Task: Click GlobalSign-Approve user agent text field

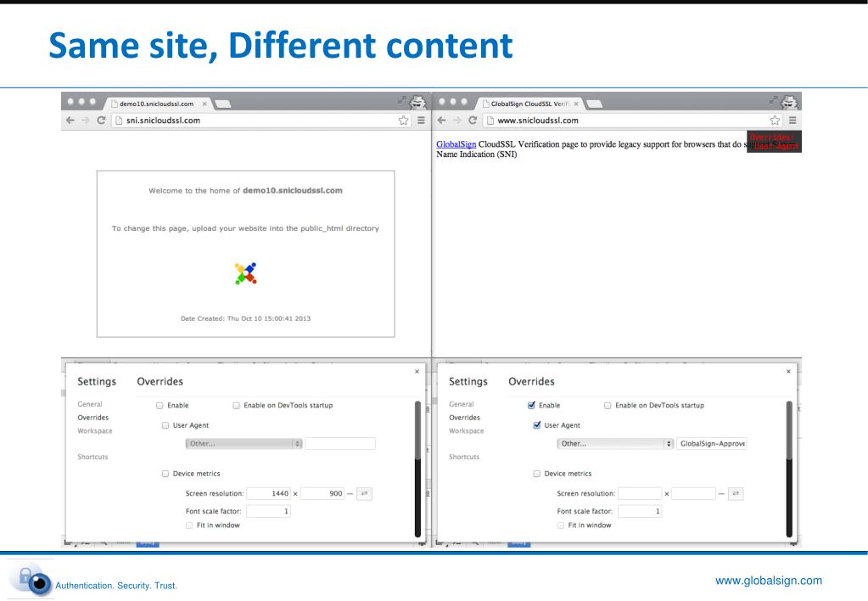Action: (x=712, y=444)
